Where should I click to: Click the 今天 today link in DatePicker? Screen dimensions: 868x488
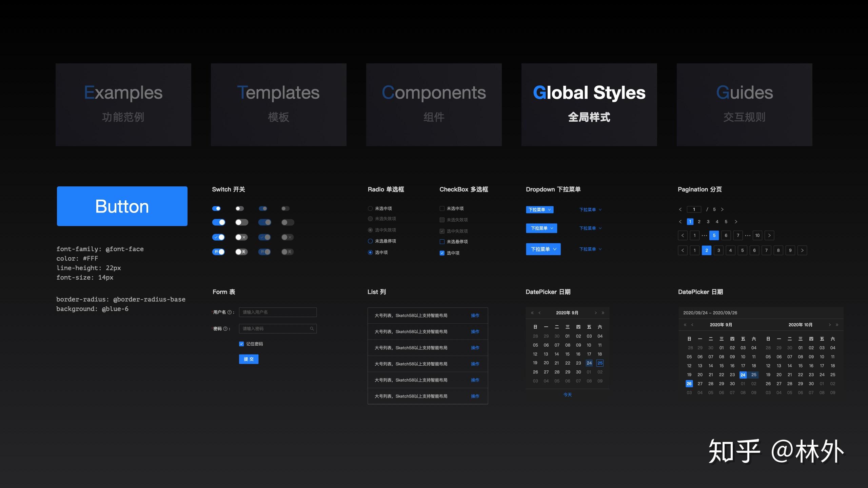pos(567,394)
